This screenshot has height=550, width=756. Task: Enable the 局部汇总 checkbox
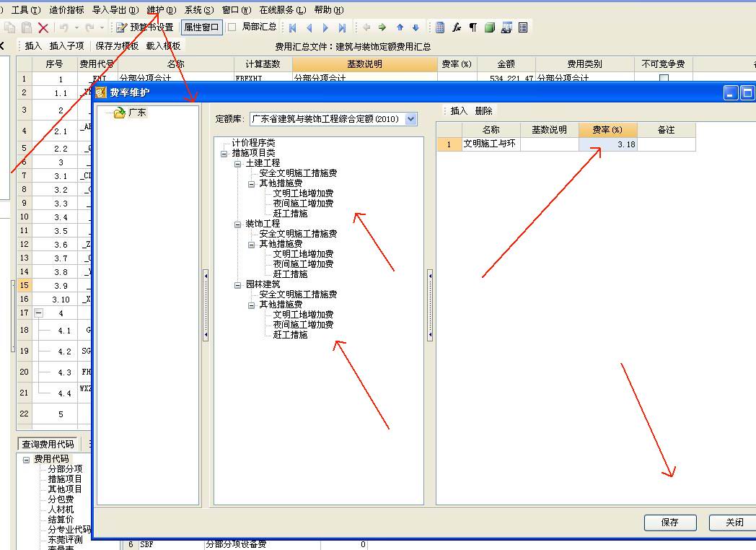point(232,27)
